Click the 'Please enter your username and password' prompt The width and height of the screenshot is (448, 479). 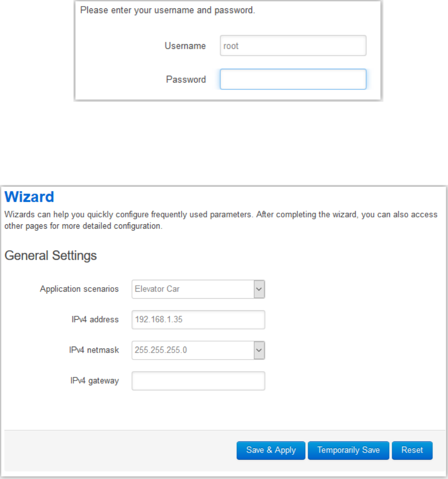click(x=167, y=10)
